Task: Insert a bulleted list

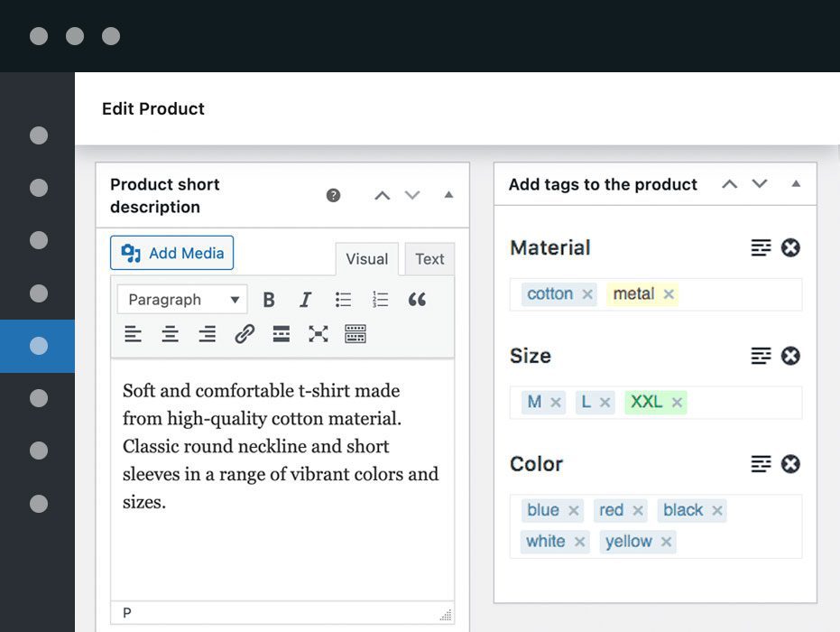Action: (x=343, y=300)
